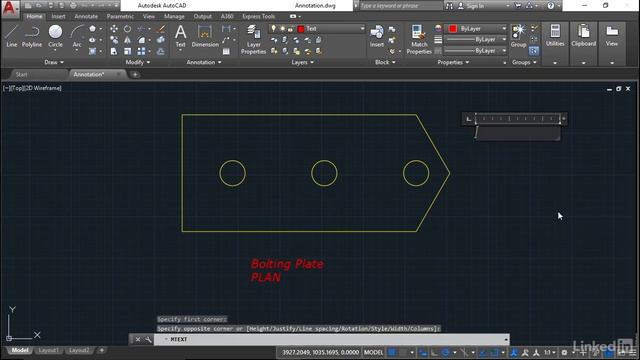Screen dimensions: 640x360
Task: Click the Hatch tool in Draw panel
Action: [92, 51]
